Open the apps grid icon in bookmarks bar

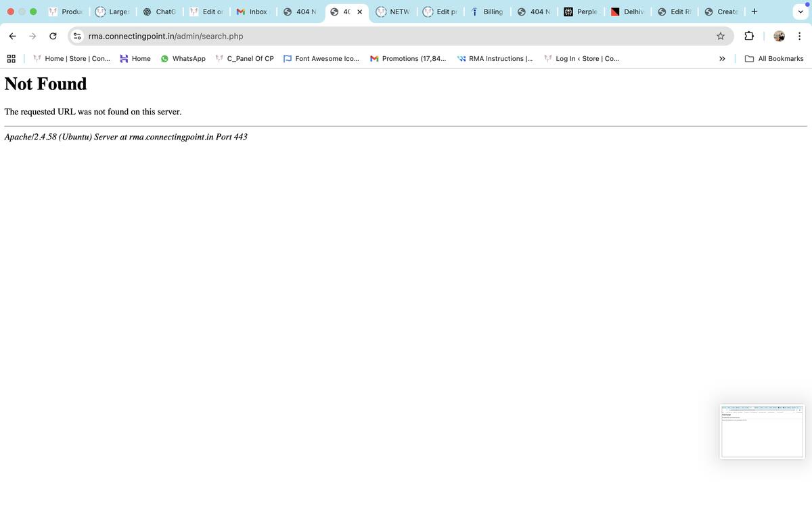pos(12,59)
